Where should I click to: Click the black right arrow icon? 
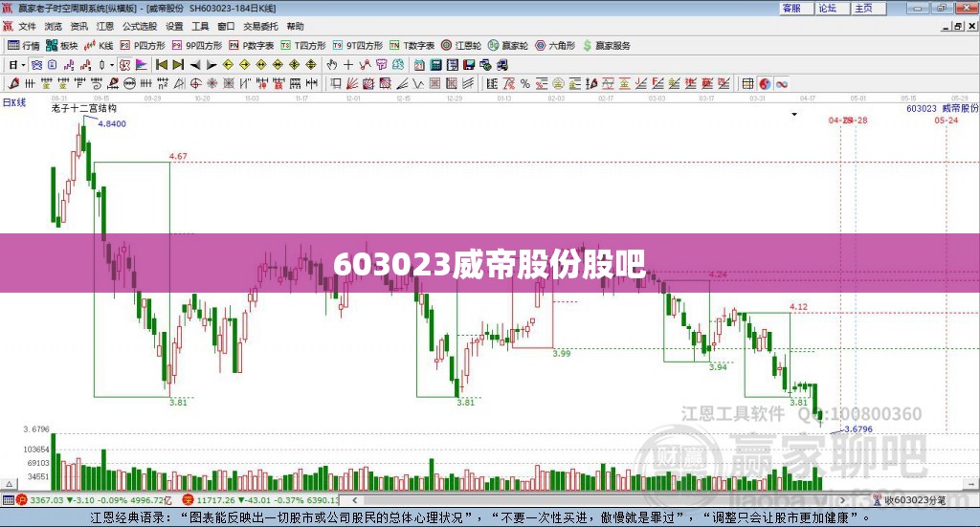(212, 65)
